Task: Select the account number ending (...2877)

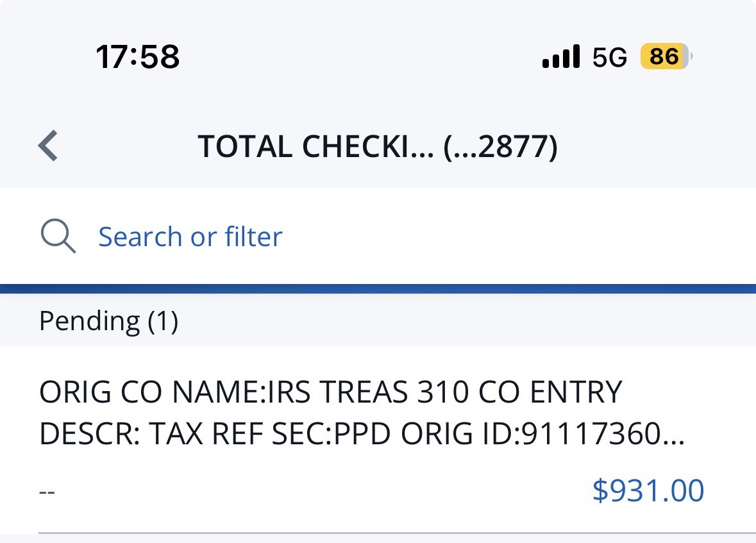Action: pos(500,147)
